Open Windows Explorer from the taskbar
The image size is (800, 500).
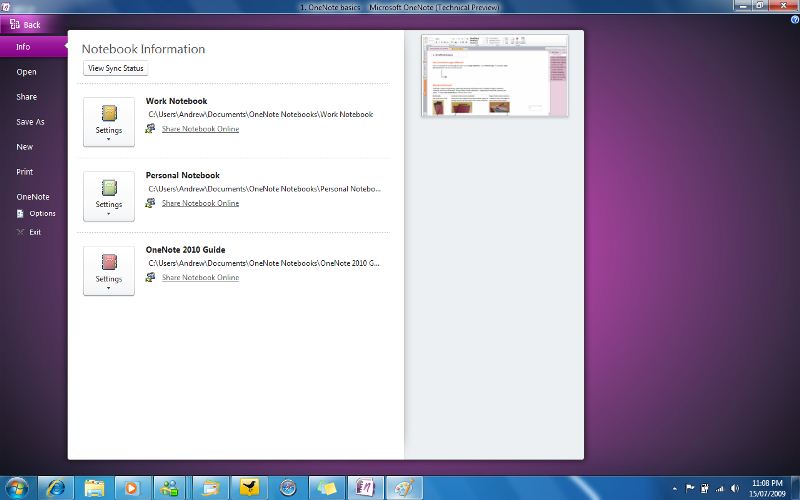pos(94,488)
